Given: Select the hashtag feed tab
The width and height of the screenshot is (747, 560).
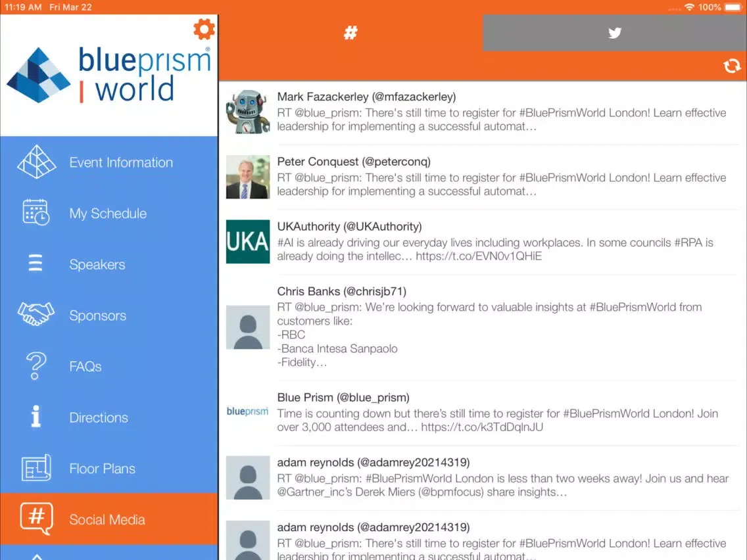Looking at the screenshot, I should pyautogui.click(x=350, y=33).
